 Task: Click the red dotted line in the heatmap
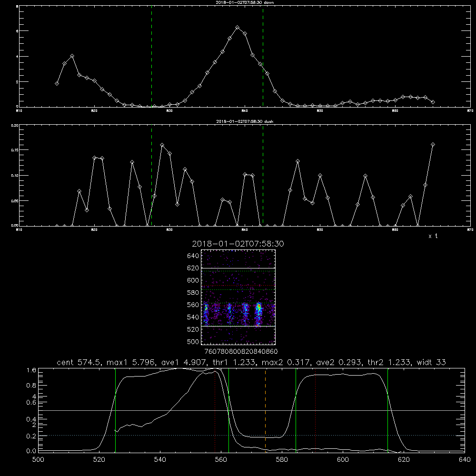click(238, 286)
